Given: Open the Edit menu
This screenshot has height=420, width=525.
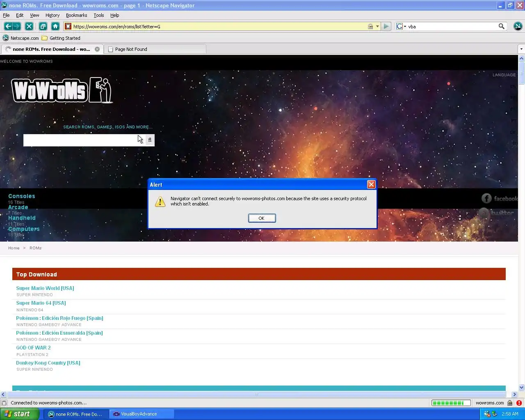Looking at the screenshot, I should [x=20, y=15].
